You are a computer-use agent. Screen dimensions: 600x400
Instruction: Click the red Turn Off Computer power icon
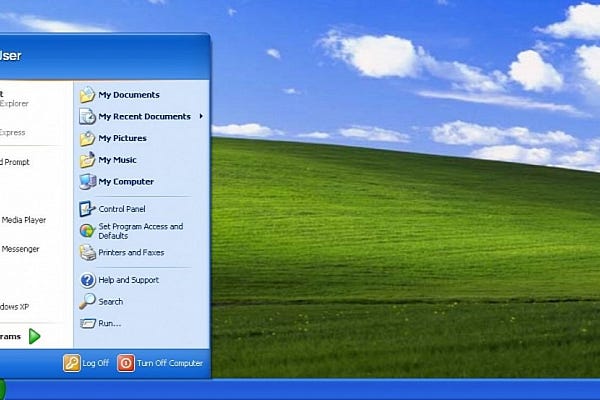pyautogui.click(x=126, y=363)
